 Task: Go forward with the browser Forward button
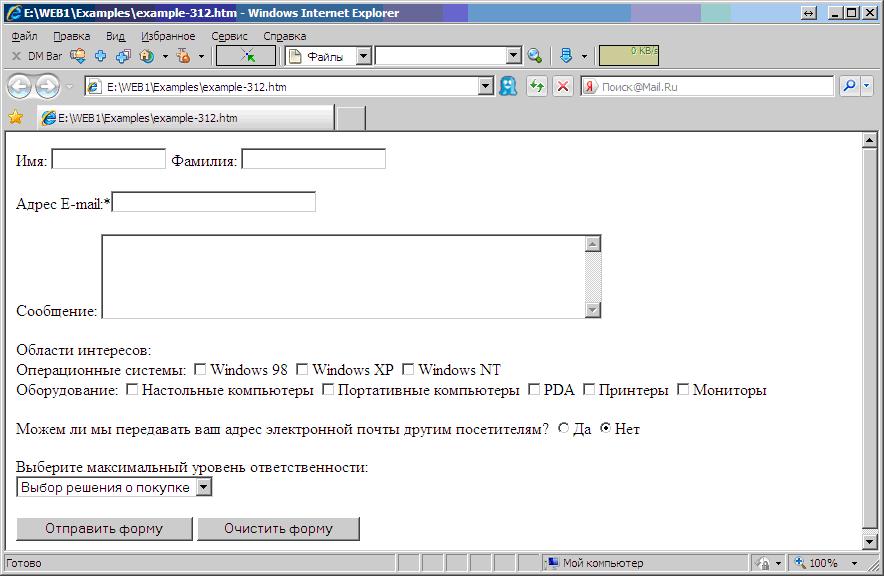point(48,87)
